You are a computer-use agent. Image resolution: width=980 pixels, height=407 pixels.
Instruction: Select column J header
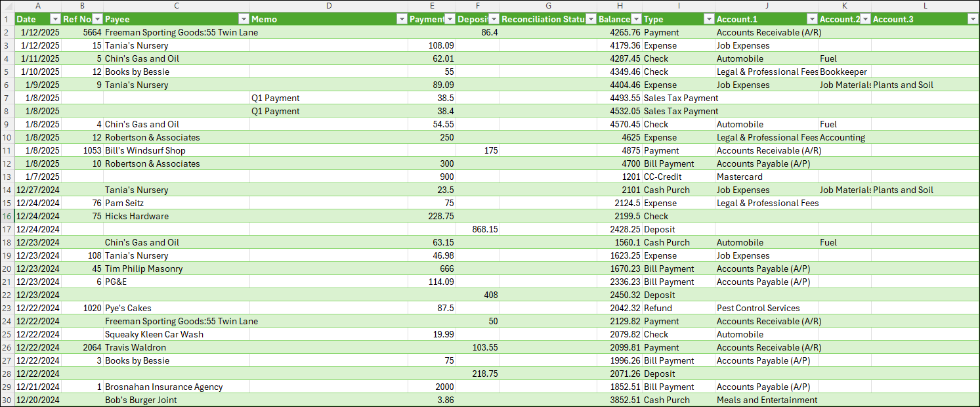pos(766,6)
